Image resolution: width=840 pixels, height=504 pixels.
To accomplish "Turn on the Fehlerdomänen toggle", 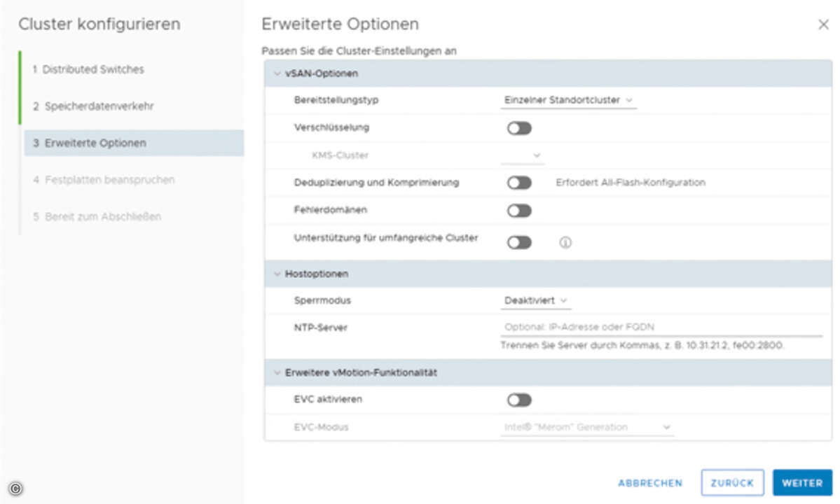I will (519, 211).
